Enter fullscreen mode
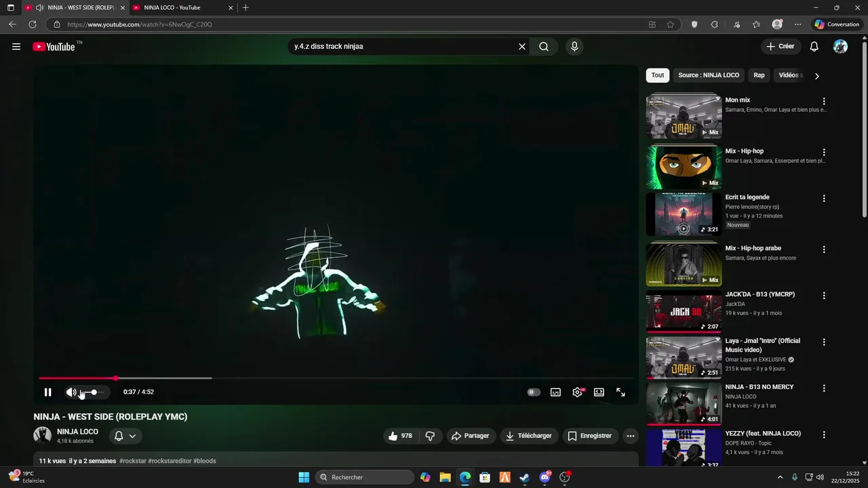This screenshot has height=488, width=868. [620, 392]
